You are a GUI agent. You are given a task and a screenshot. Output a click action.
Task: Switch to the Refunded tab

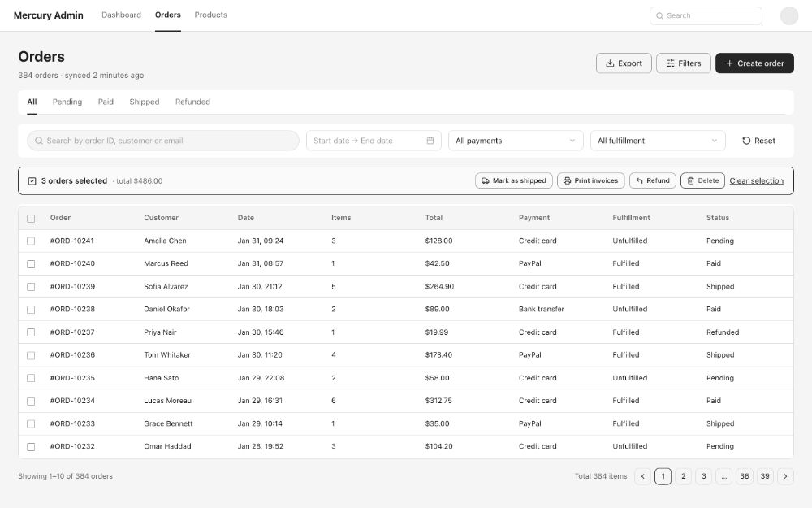click(192, 102)
